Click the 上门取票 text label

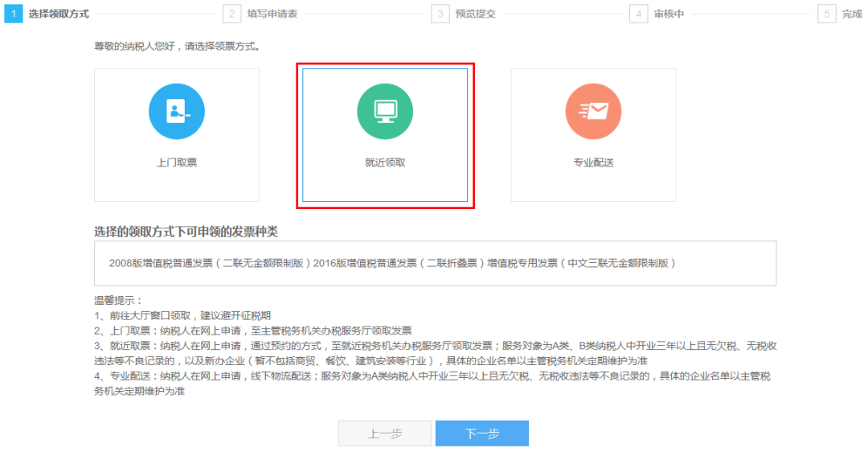(x=177, y=162)
